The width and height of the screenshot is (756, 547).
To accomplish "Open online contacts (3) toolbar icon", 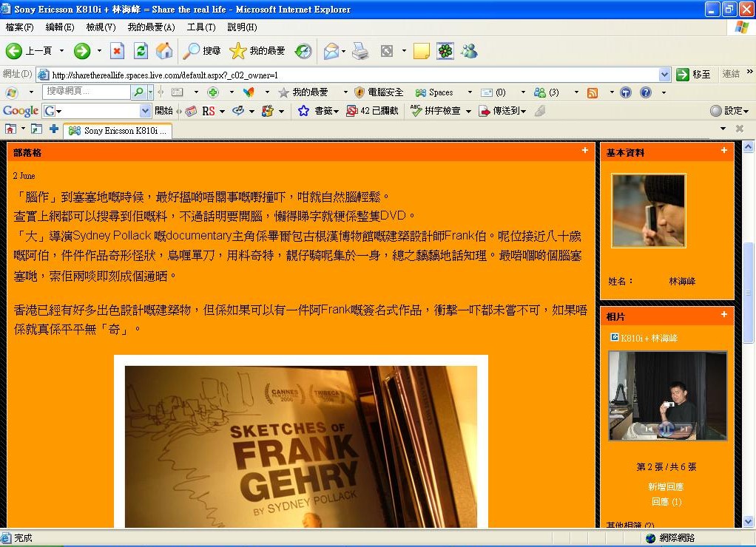I will (x=546, y=92).
